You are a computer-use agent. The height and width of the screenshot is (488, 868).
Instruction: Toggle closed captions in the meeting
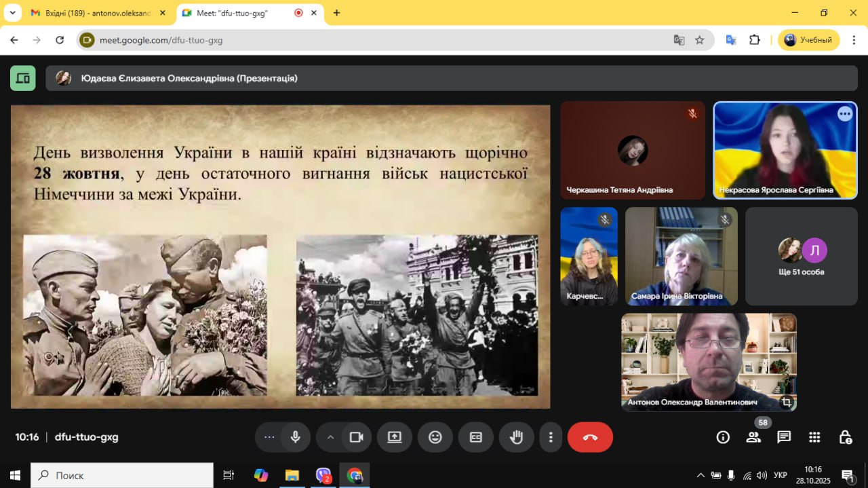coord(476,437)
